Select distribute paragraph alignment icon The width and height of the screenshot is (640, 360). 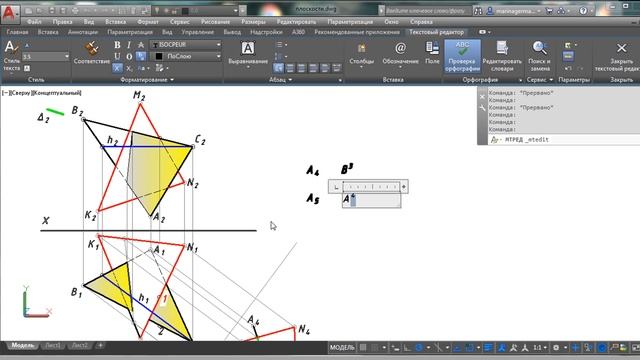pos(337,68)
